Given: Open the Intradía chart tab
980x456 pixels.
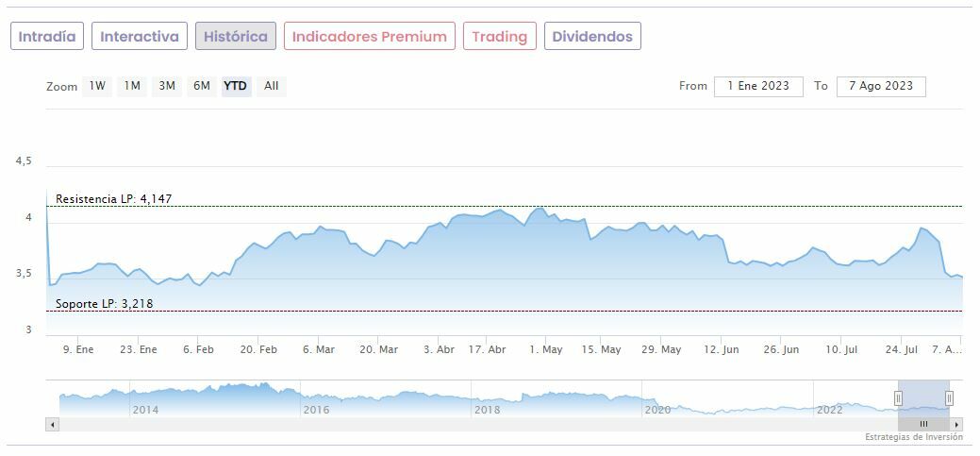Looking at the screenshot, I should [47, 37].
